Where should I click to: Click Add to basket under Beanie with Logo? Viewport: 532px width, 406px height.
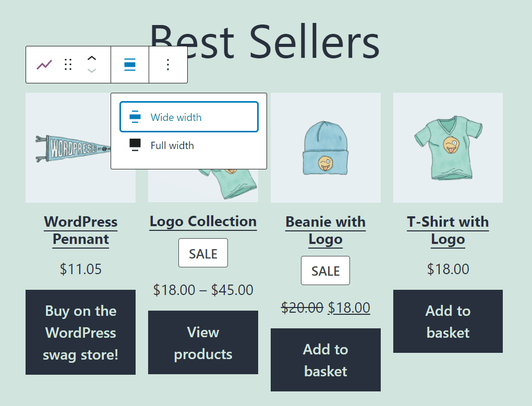(325, 360)
